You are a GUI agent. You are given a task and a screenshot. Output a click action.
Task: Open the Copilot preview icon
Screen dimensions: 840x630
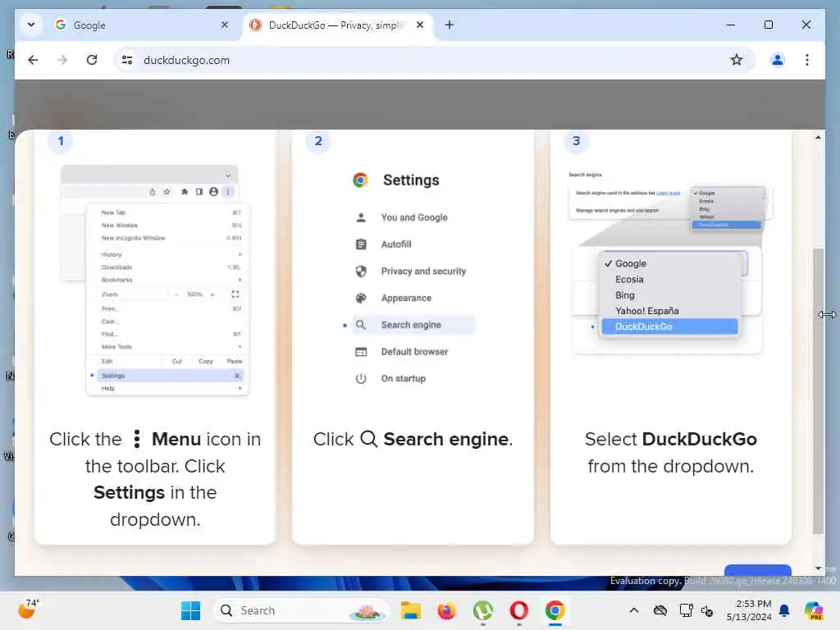tap(813, 610)
